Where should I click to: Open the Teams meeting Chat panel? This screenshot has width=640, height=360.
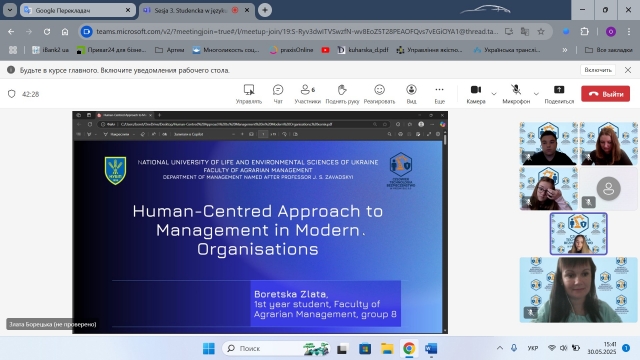click(x=278, y=94)
